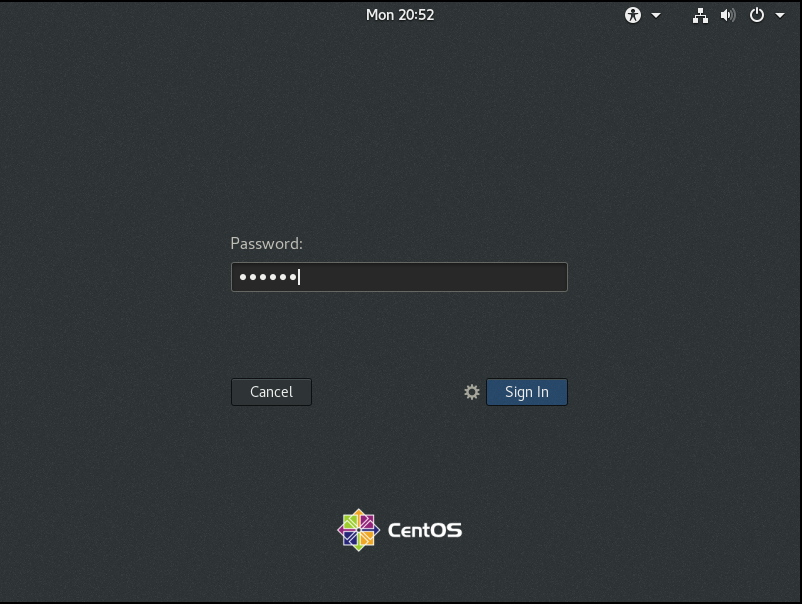Expand the accessibility dropdown arrow
The height and width of the screenshot is (604, 802).
[x=656, y=15]
